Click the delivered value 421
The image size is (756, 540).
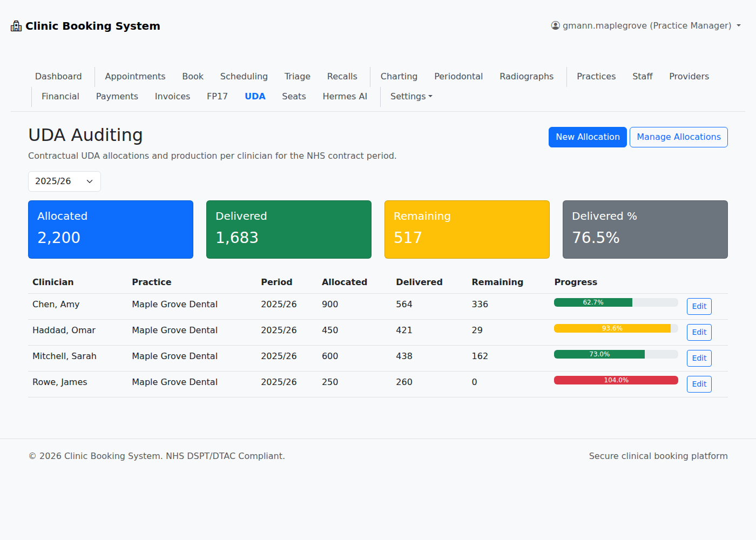click(404, 330)
